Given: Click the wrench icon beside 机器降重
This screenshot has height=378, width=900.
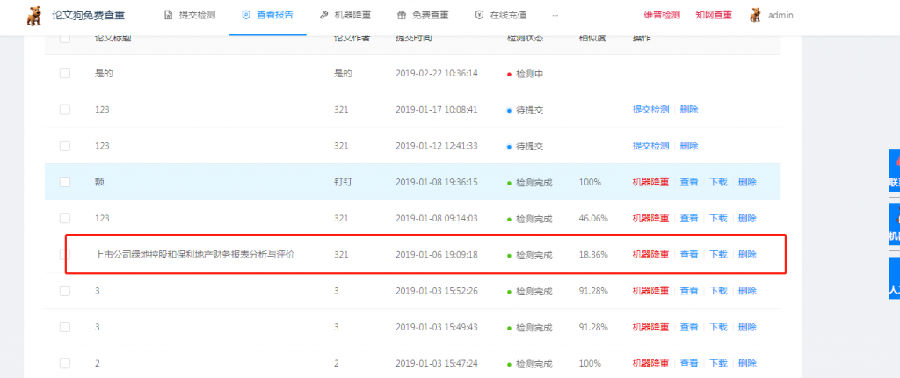Looking at the screenshot, I should (324, 15).
